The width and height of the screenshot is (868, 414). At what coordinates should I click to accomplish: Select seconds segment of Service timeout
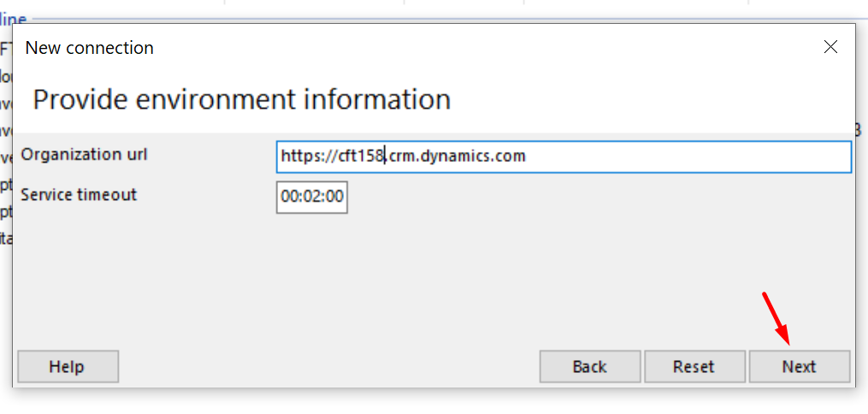[334, 197]
